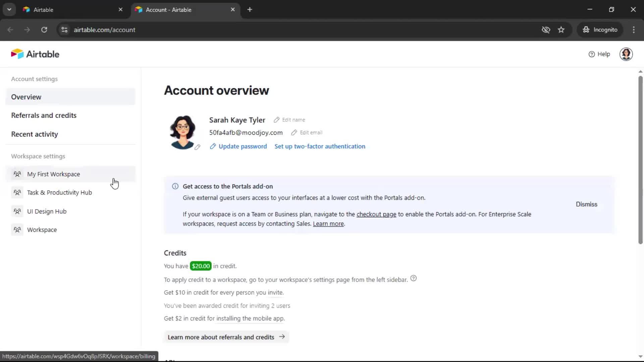Click the invite link in credits section
The height and width of the screenshot is (362, 644).
[x=275, y=292]
